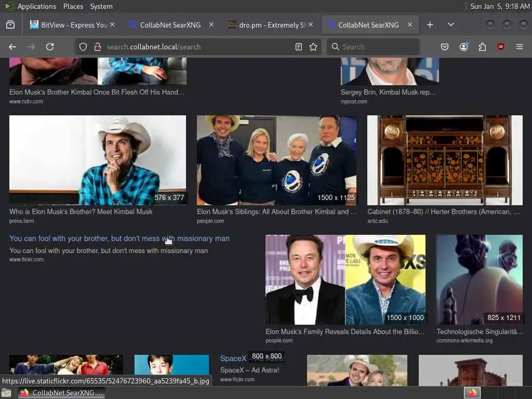
Task: Open 'Elon Musk's Brother Kimbal Once Bit' result
Action: [97, 92]
